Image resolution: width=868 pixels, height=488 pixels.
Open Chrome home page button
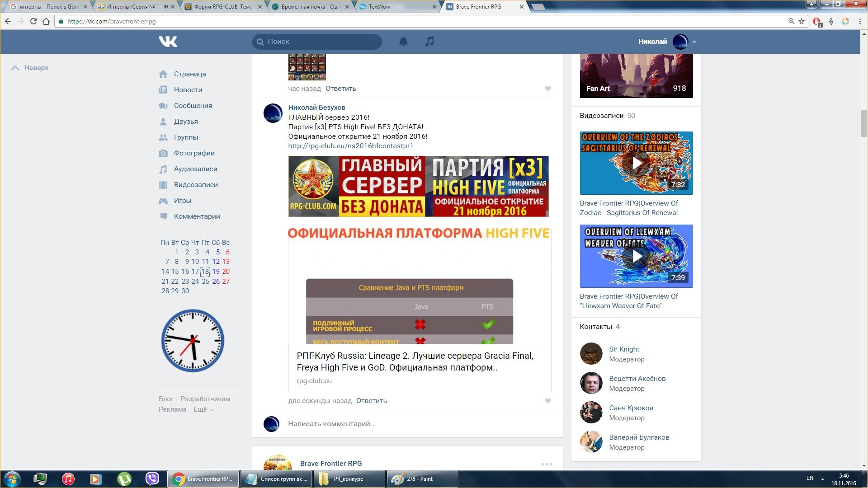[46, 21]
